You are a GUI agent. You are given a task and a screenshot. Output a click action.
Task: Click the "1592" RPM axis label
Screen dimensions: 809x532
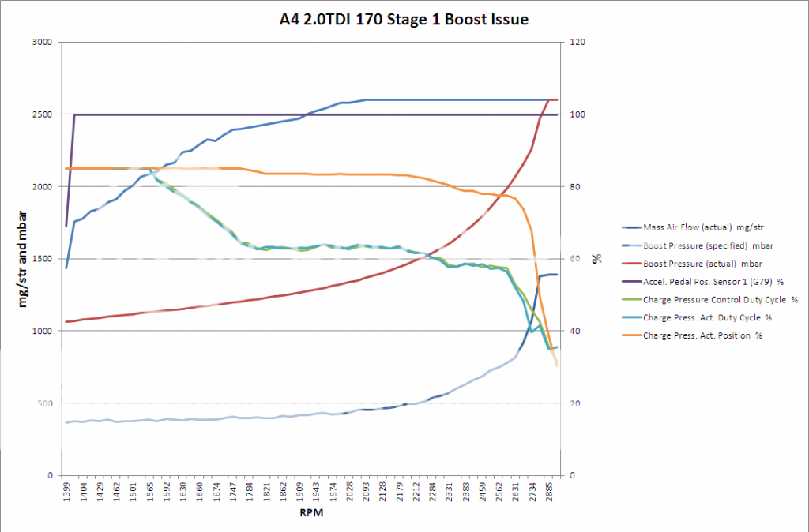[x=166, y=493]
